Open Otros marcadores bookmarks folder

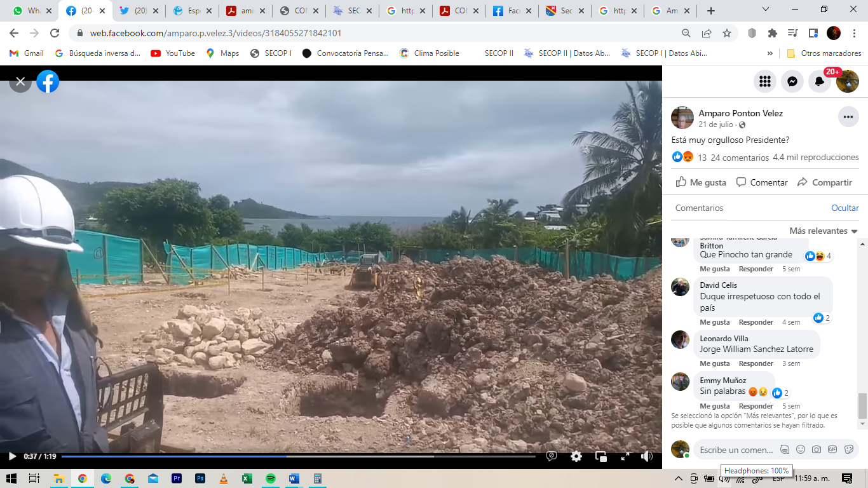pos(824,53)
